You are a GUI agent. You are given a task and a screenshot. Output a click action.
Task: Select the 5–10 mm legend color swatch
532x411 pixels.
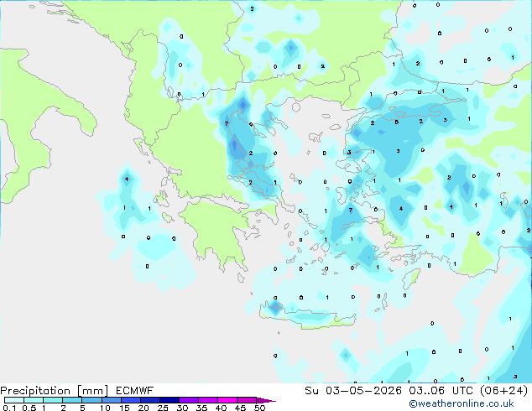(92, 400)
